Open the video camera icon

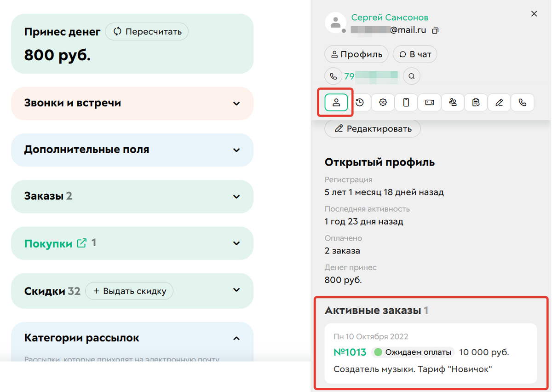pyautogui.click(x=429, y=102)
